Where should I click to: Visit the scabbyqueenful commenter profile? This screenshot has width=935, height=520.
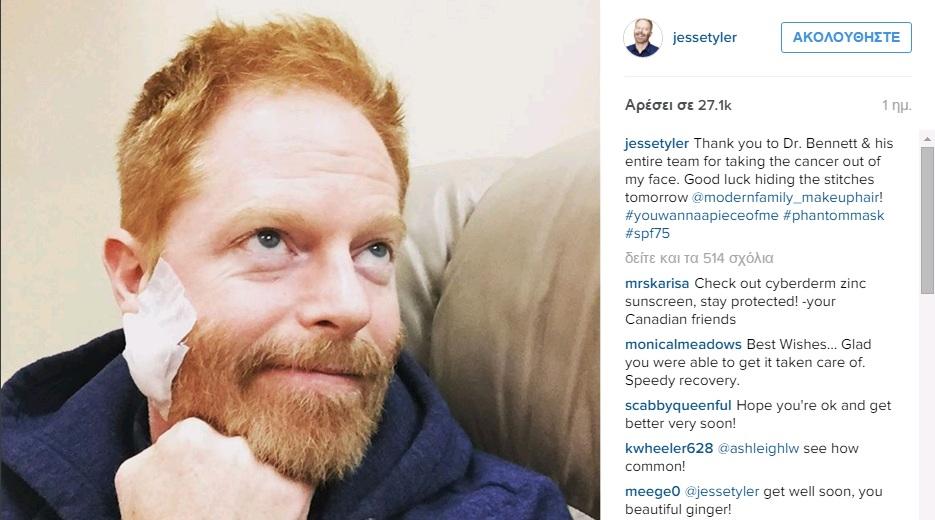point(678,406)
